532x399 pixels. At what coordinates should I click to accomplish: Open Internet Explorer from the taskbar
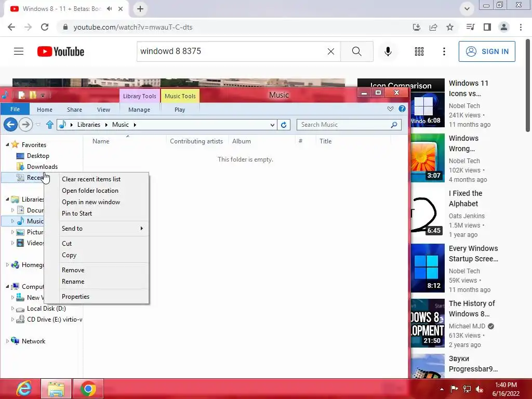pos(24,389)
